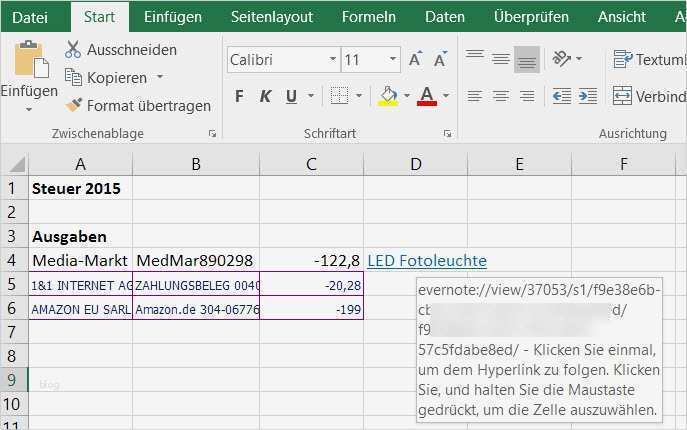Open the fill color dropdown arrow
The height and width of the screenshot is (430, 687).
pyautogui.click(x=407, y=96)
